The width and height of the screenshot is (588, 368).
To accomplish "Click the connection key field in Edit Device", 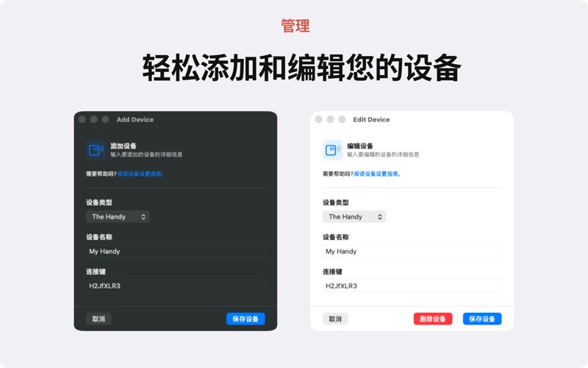I will pos(412,286).
